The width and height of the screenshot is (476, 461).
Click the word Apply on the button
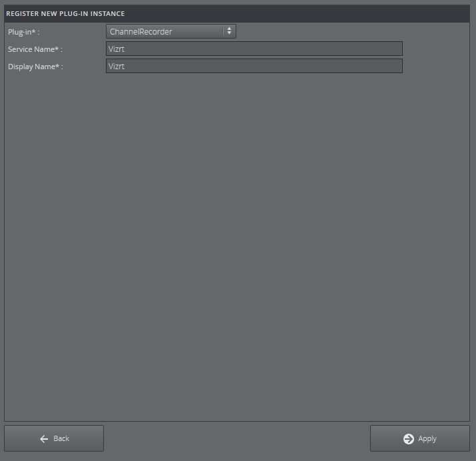tap(427, 438)
